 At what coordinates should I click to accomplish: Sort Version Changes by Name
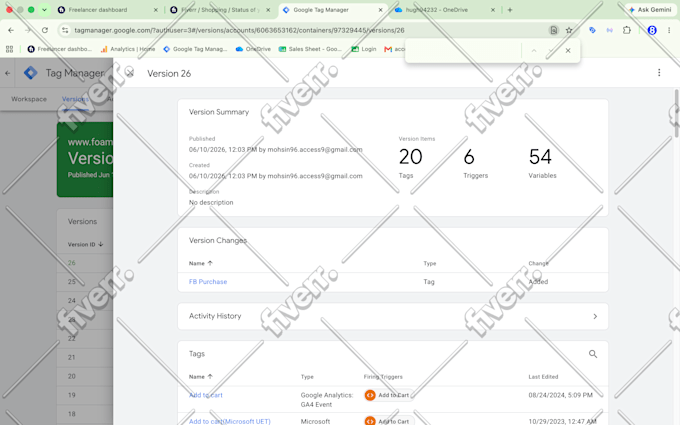coord(201,263)
